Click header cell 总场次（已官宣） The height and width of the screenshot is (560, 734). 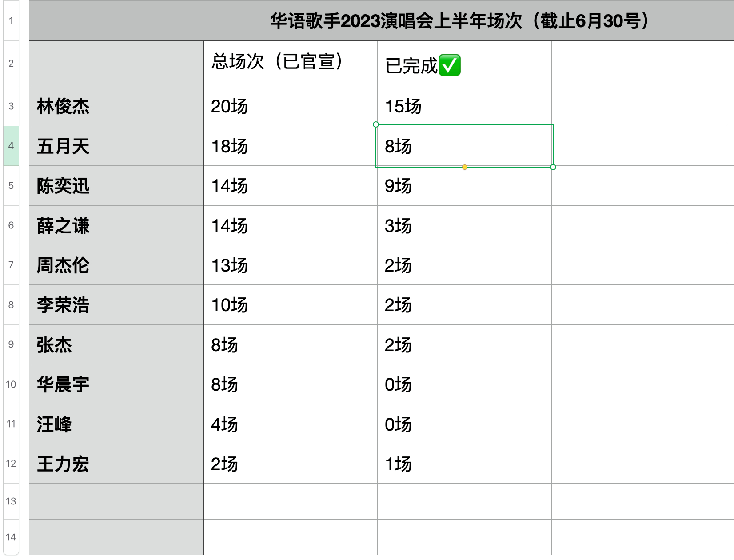pos(290,64)
